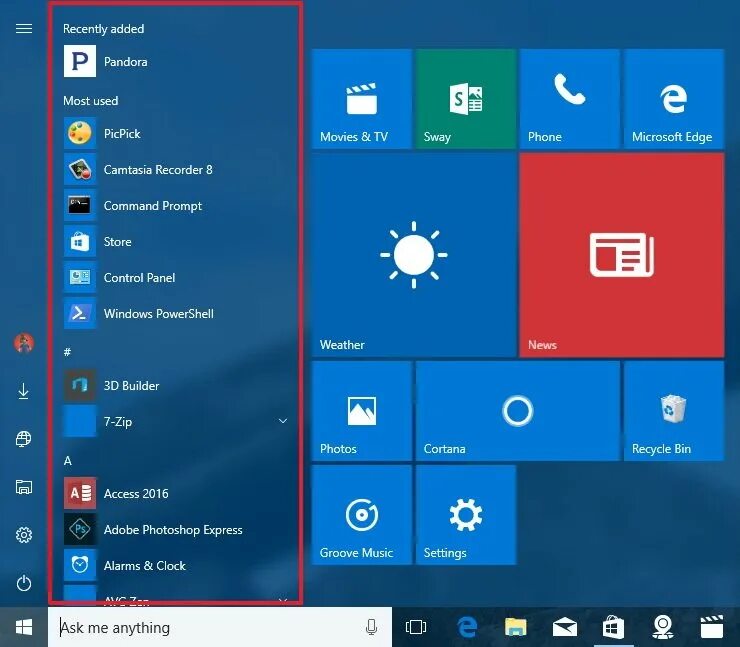Open the Network shortcut in the Start sidebar
Screen dimensions: 740x647
click(x=24, y=439)
